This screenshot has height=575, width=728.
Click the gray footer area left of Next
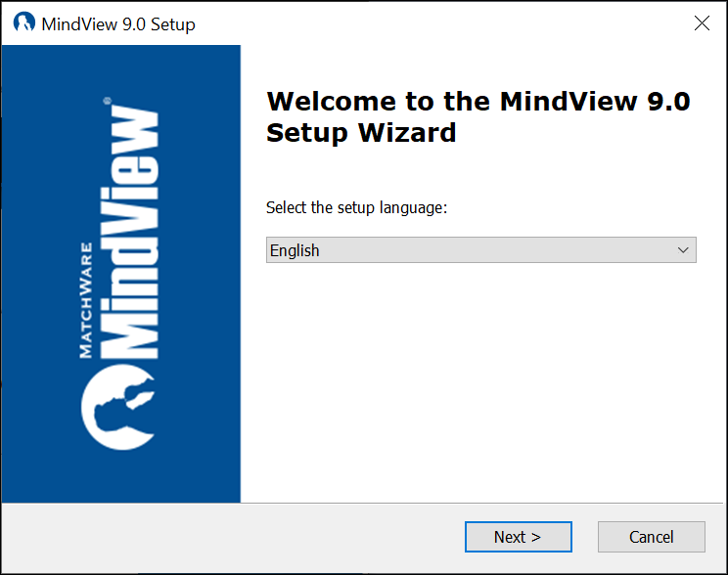point(235,537)
